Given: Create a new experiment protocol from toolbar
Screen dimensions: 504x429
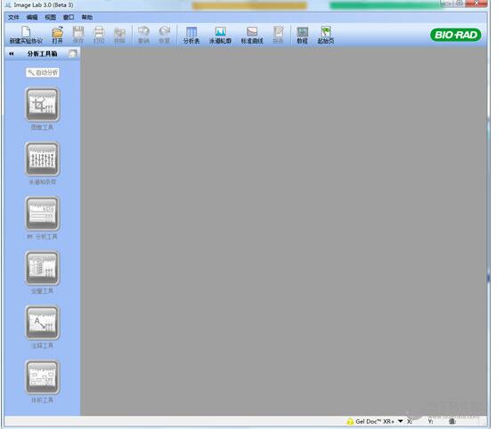Looking at the screenshot, I should pyautogui.click(x=26, y=35).
